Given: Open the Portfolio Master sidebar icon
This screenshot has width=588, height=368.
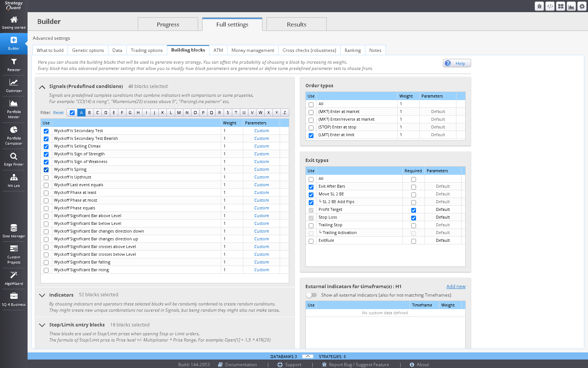Looking at the screenshot, I should (14, 109).
